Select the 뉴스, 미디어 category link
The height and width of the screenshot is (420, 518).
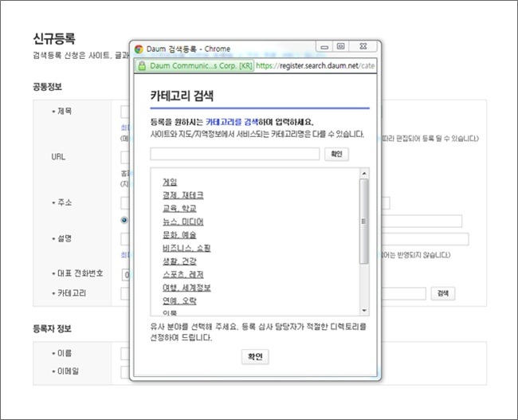(x=183, y=222)
